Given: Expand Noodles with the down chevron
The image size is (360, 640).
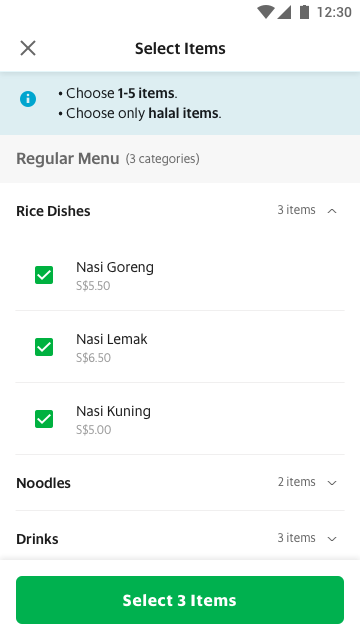Looking at the screenshot, I should click(332, 483).
